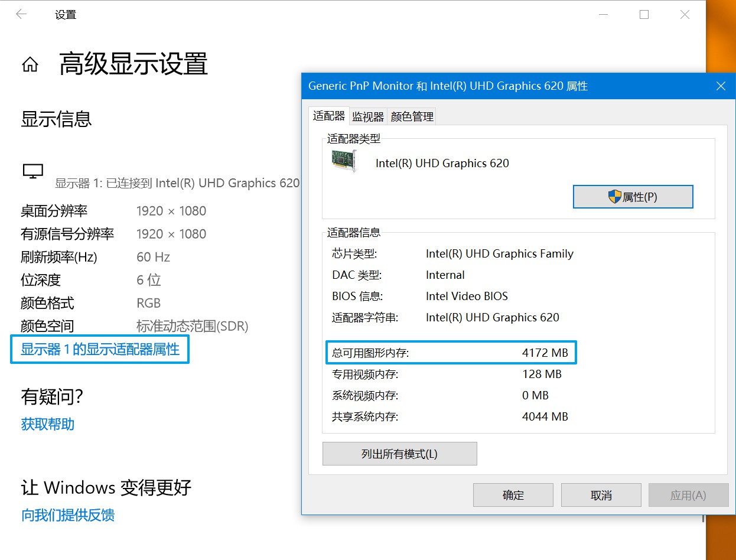Viewport: 736px width, 560px height.
Task: Cancel the dialog with 取消
Action: point(601,495)
